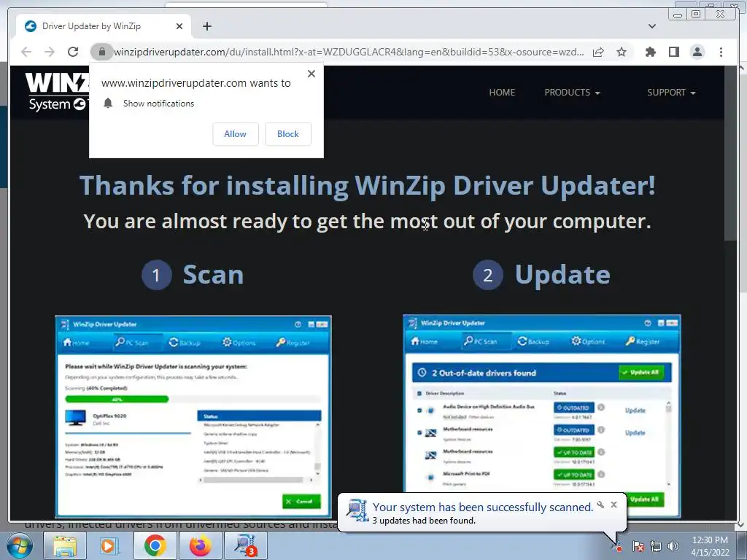This screenshot has height=560, width=747.
Task: Open Windows Explorer from the taskbar
Action: click(65, 545)
